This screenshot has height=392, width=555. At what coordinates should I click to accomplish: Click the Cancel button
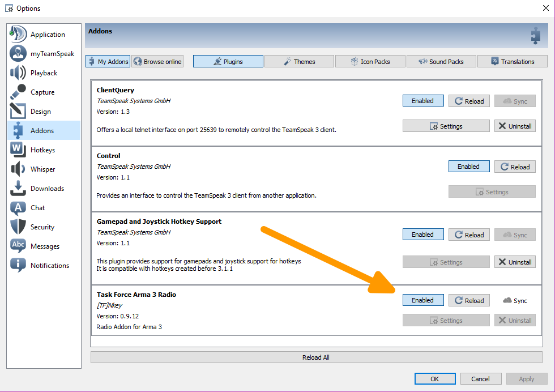[x=481, y=379]
